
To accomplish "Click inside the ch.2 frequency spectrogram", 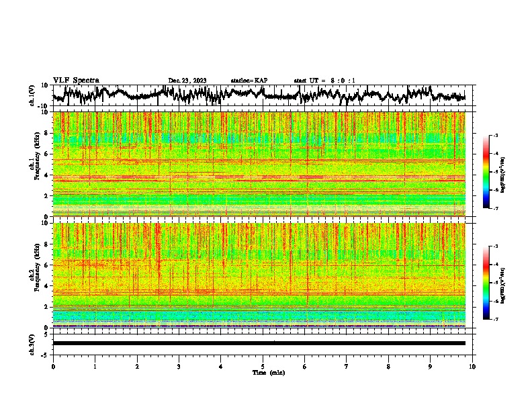I will point(259,275).
